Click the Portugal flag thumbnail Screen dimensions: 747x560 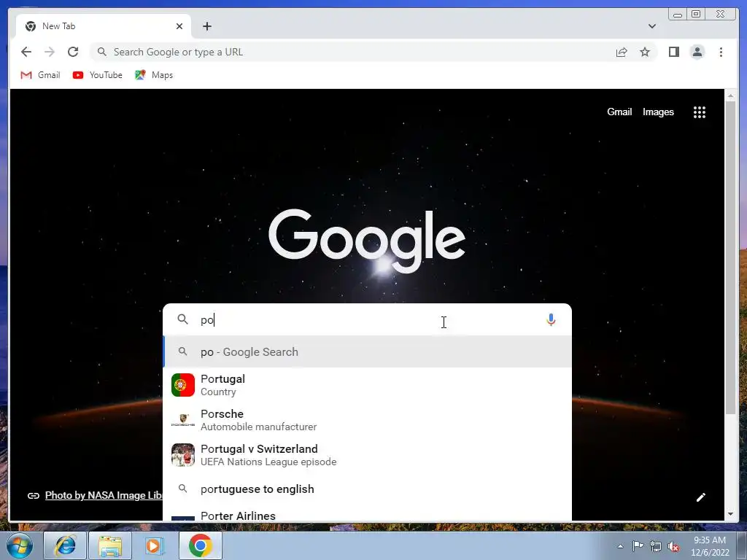coord(183,385)
